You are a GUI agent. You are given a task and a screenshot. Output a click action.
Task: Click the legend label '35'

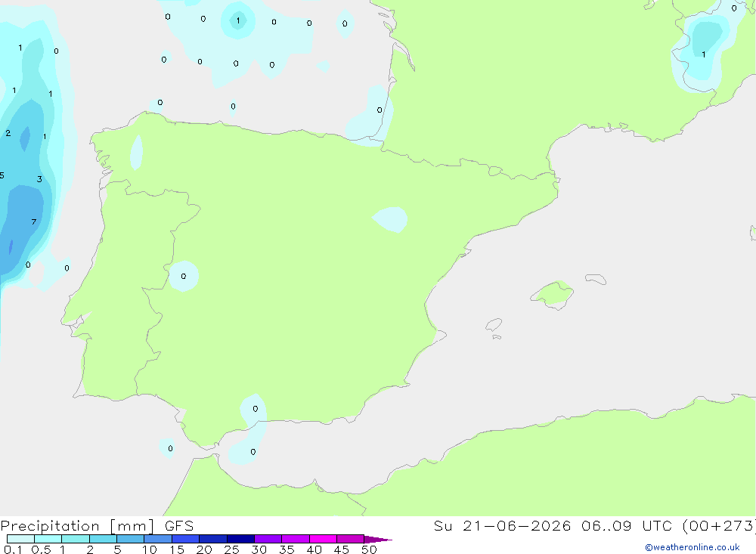point(287,549)
